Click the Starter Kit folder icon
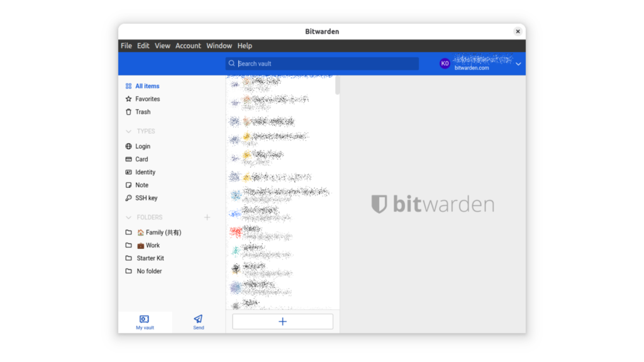This screenshot has width=644, height=362. point(128,258)
